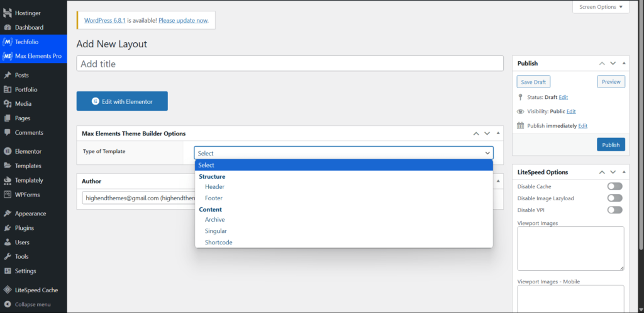Screen dimensions: 644x313
Task: Click the Appearance paintbrush icon
Action: (8, 213)
